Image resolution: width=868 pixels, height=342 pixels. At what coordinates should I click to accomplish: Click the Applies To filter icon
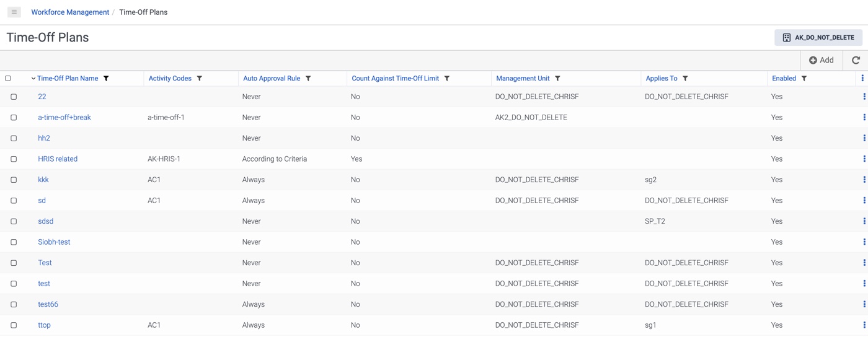coord(685,79)
